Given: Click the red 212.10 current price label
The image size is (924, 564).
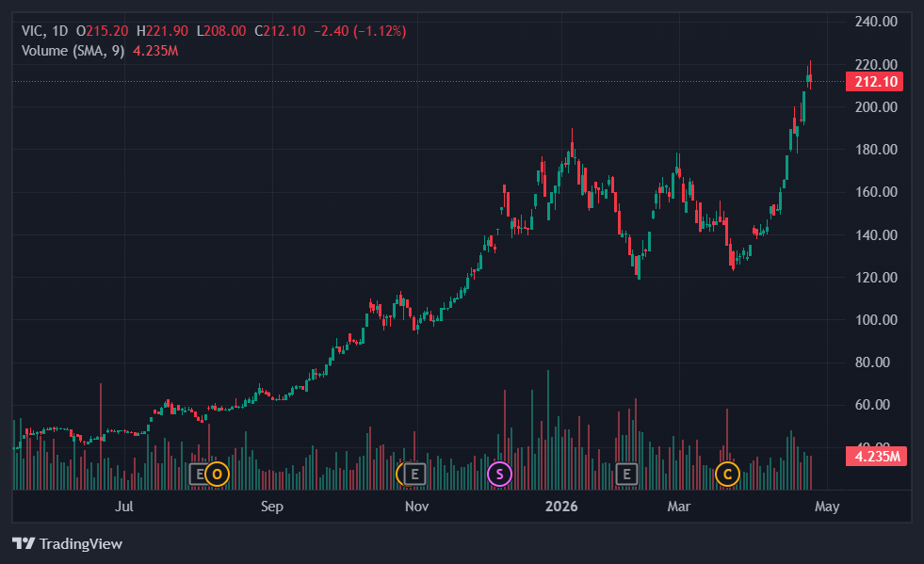Looking at the screenshot, I should [x=877, y=82].
